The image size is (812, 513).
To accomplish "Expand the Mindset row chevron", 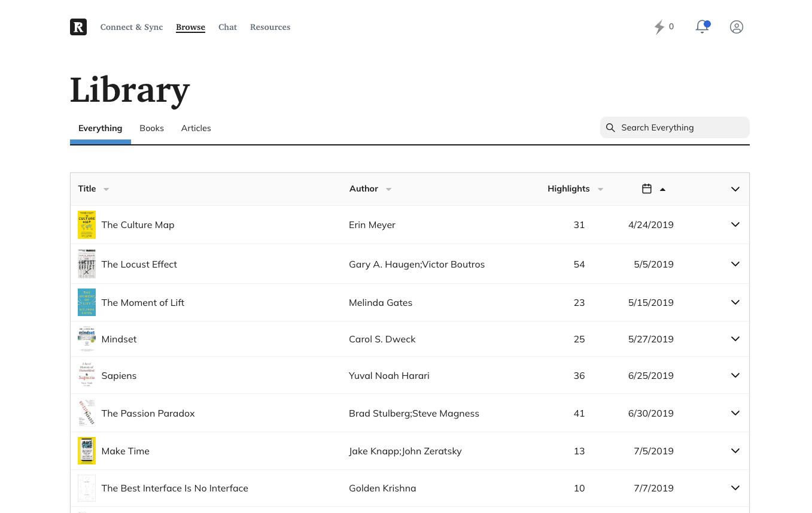I will [735, 339].
